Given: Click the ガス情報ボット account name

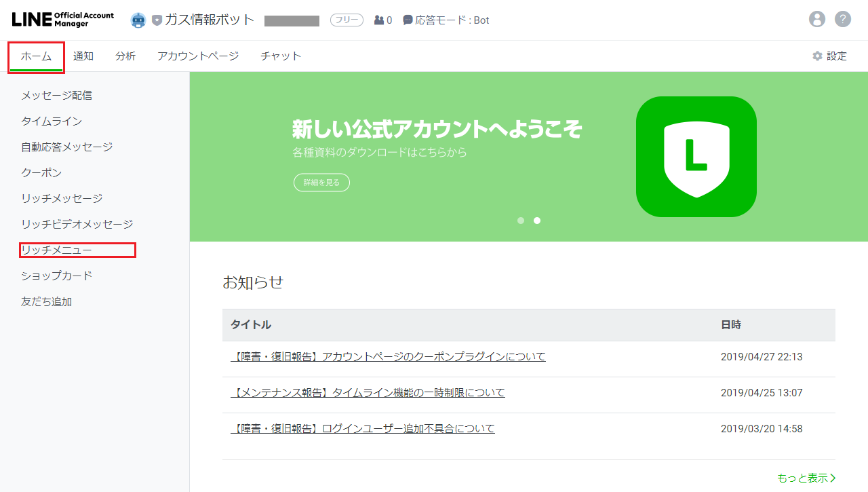Looking at the screenshot, I should point(210,20).
